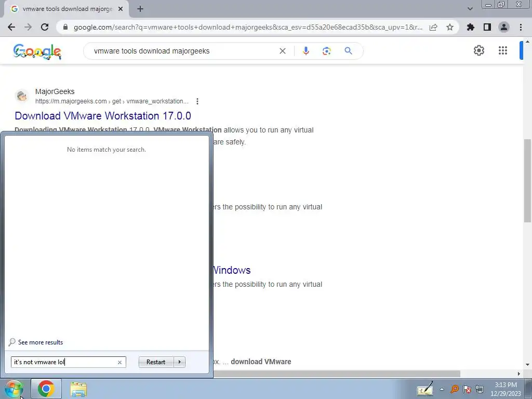
Task: View site information via the lock icon
Action: pyautogui.click(x=65, y=27)
